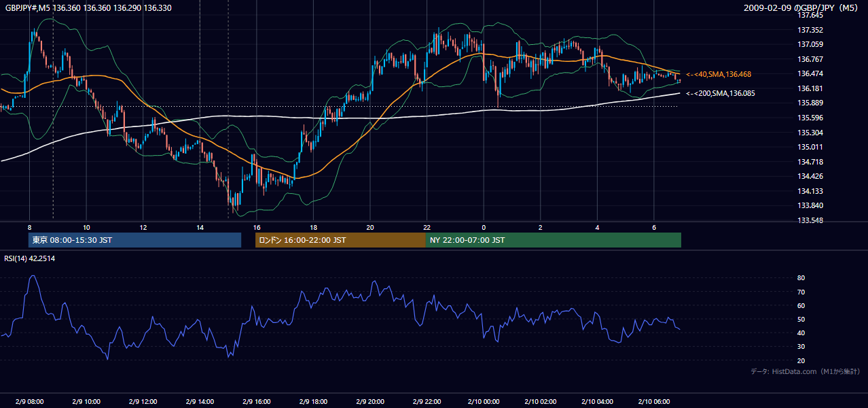Click the 2/10 00:00 time label
The height and width of the screenshot is (408, 868).
[484, 401]
